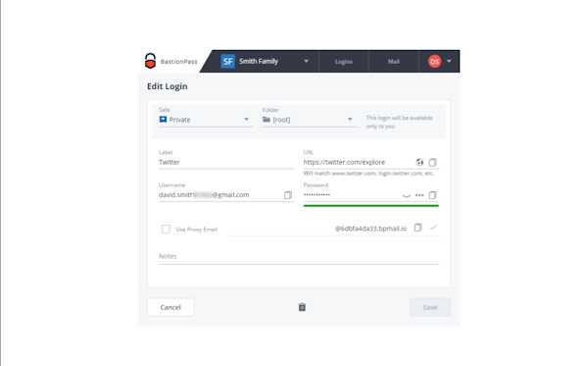Expand the Folder dropdown showing [root]
Screen dimensions: 588x366
click(x=310, y=120)
